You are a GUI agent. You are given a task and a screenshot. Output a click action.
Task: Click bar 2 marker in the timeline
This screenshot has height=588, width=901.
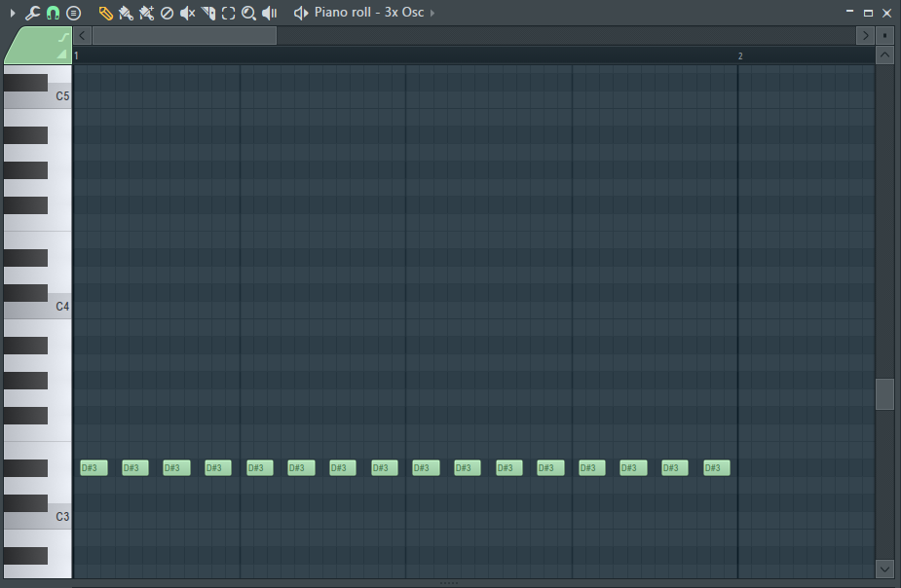coord(740,55)
